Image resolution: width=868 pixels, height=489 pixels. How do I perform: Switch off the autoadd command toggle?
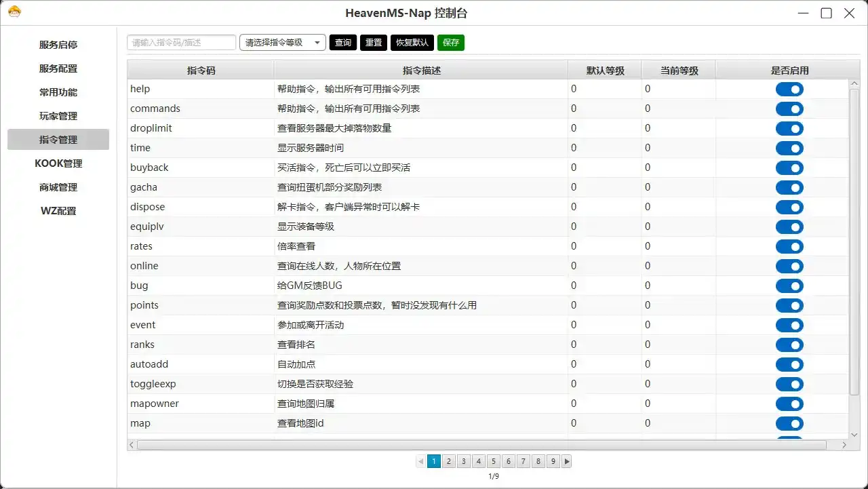point(789,365)
